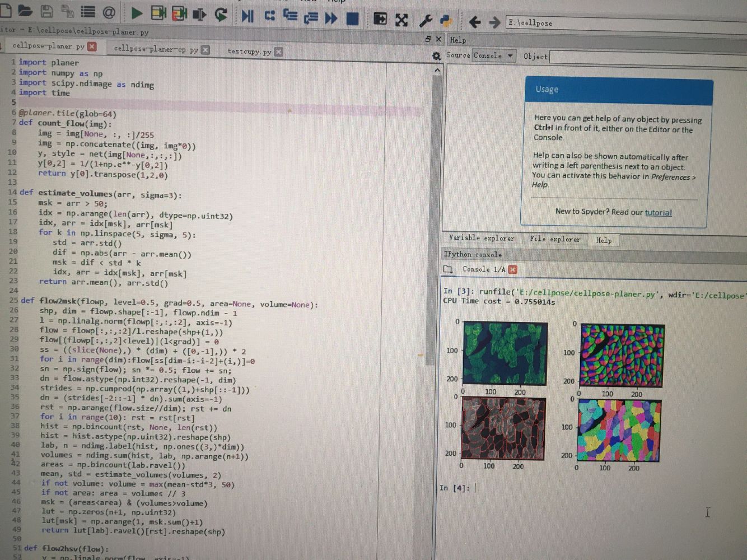Read the Spyder tutorial link
The height and width of the screenshot is (560, 747).
click(659, 212)
